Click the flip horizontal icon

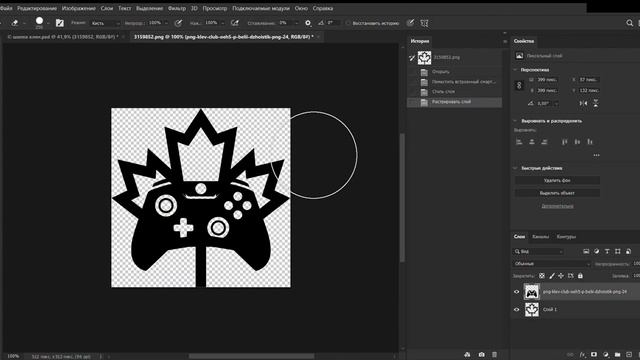click(x=583, y=104)
